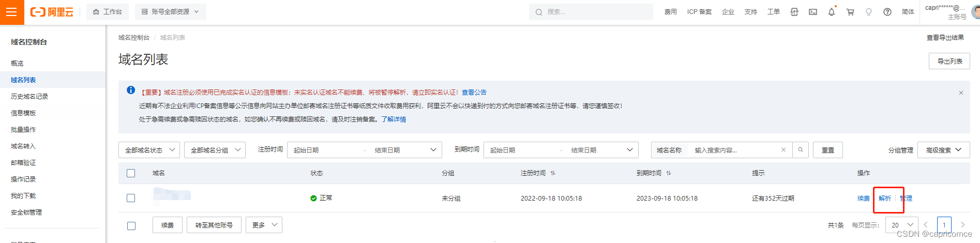Click the 解析 link in the domain row
Viewport: 980px width, 243px height.
(885, 198)
